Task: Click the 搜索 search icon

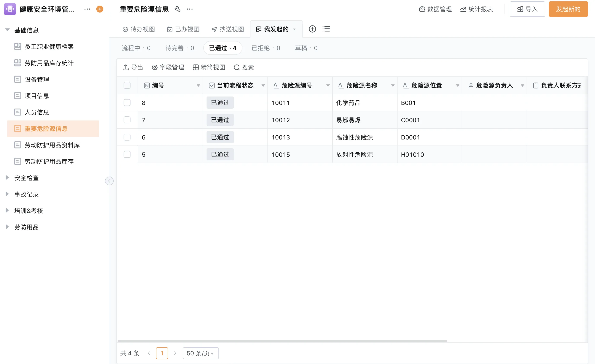Action: (x=237, y=67)
